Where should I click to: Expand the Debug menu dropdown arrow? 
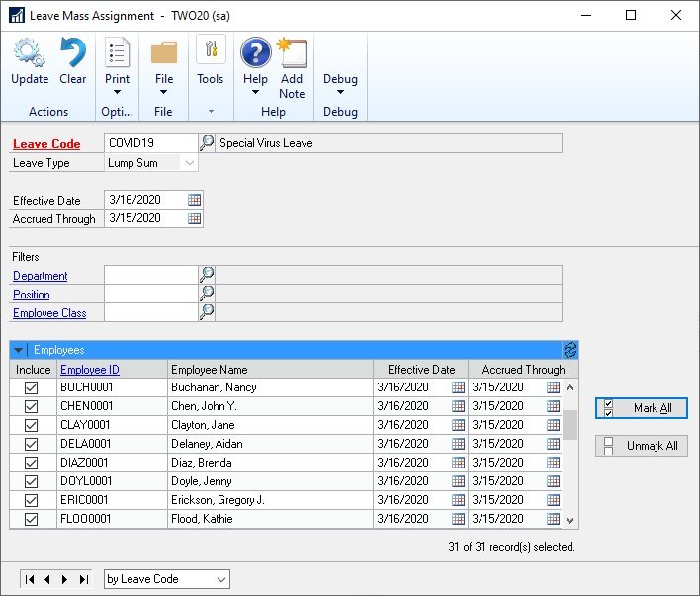pos(340,92)
